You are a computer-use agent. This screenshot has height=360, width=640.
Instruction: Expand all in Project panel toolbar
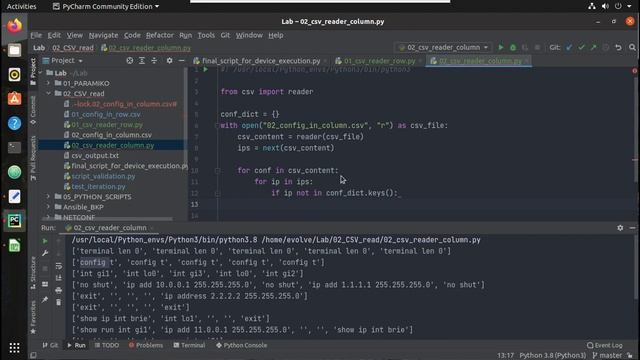pyautogui.click(x=142, y=60)
